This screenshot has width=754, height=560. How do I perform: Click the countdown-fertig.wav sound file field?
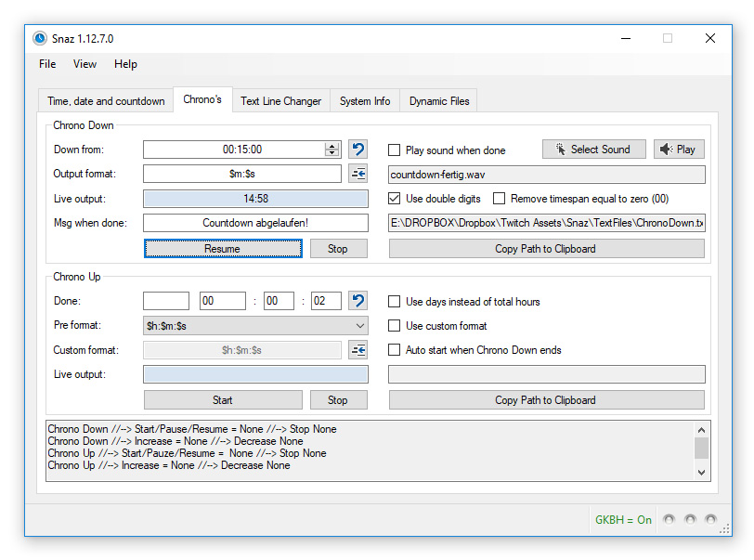point(547,175)
